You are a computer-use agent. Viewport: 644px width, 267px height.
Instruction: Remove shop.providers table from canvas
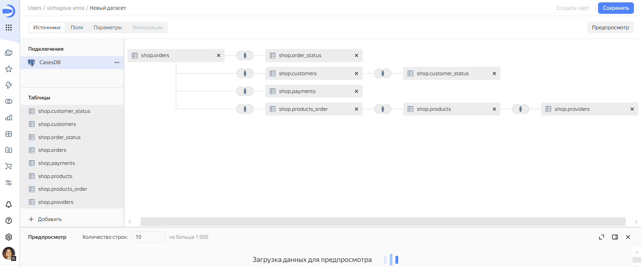(632, 109)
